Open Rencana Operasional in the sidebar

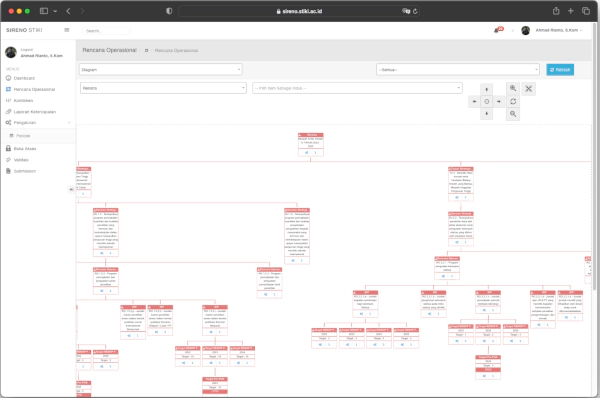(x=34, y=89)
